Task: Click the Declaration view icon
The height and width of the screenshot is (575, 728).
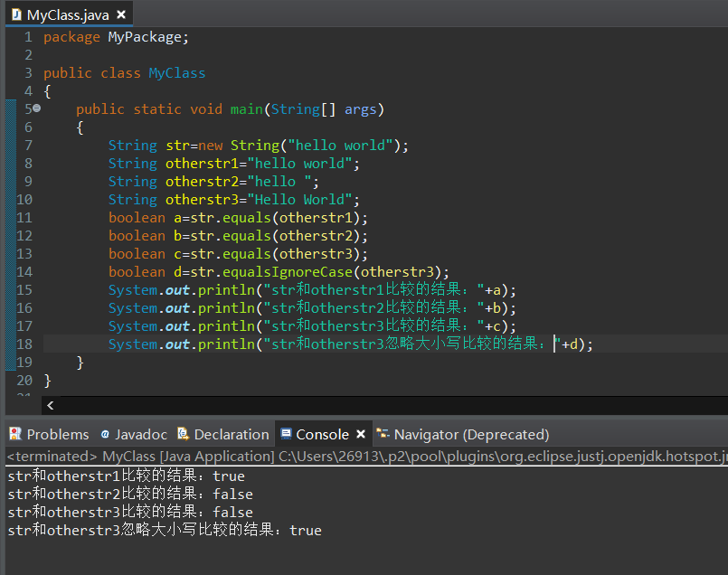Action: 183,434
